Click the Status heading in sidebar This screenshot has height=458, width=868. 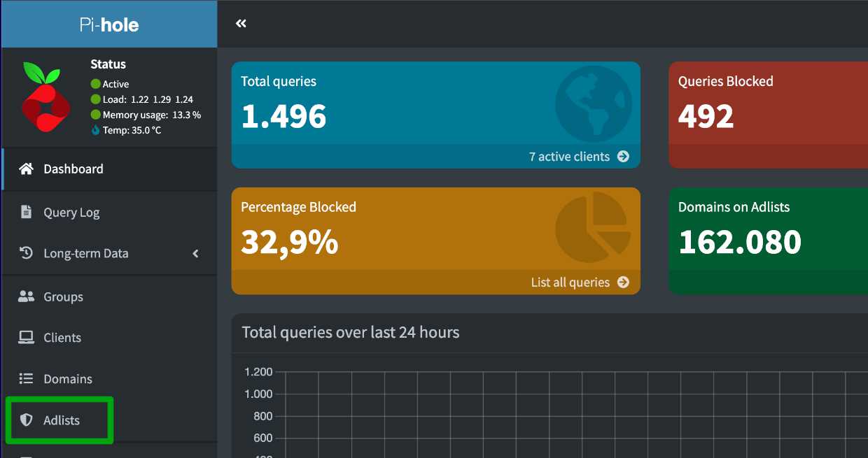(x=108, y=64)
